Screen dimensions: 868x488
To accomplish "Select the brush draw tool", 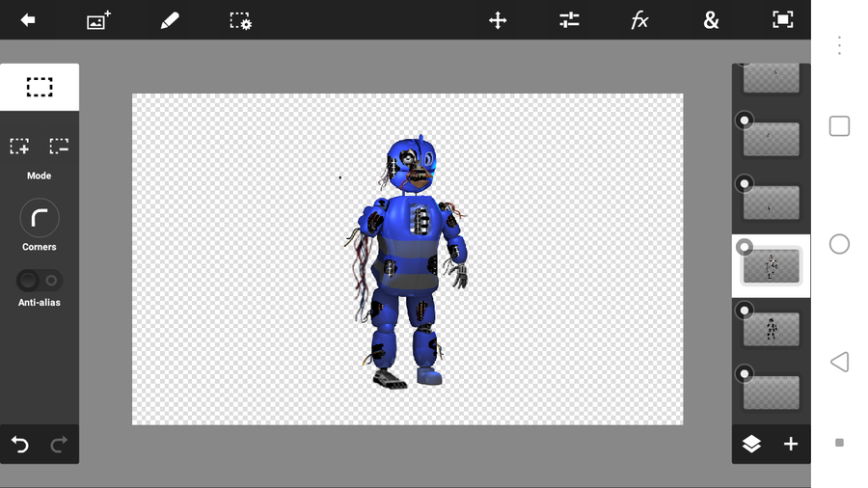I will pos(170,20).
